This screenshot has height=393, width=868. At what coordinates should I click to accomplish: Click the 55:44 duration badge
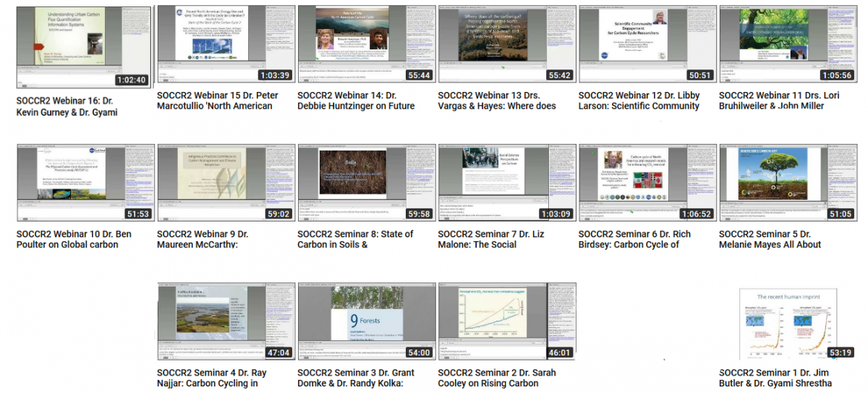pyautogui.click(x=418, y=75)
